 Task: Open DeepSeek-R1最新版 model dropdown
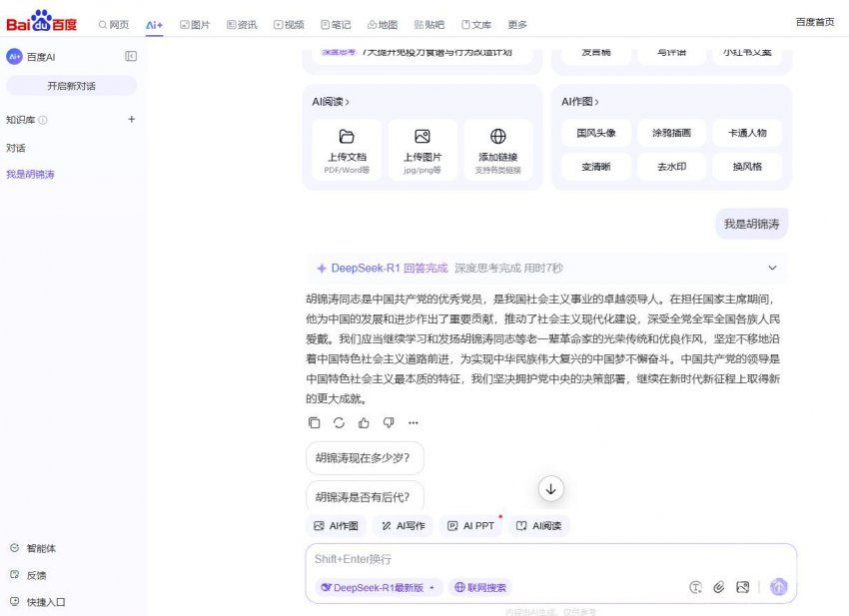click(x=379, y=587)
